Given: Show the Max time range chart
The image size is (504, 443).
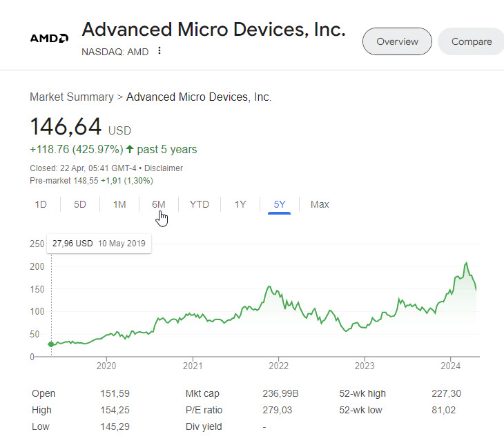Looking at the screenshot, I should click(x=320, y=204).
